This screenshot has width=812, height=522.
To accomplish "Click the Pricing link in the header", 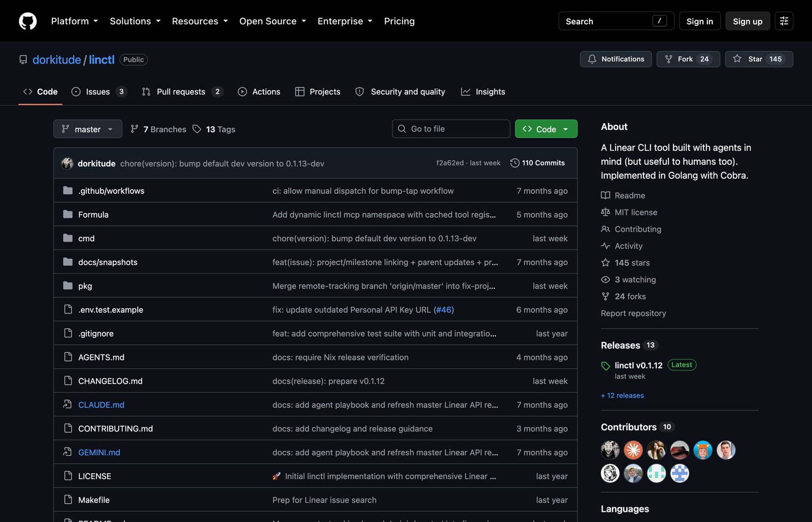I will pos(399,21).
